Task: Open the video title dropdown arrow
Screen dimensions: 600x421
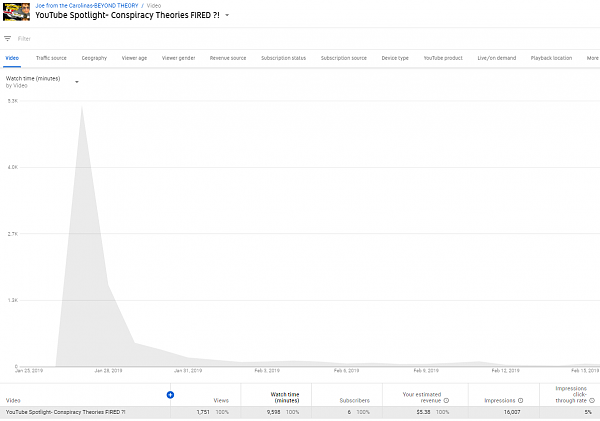Action: click(x=227, y=15)
